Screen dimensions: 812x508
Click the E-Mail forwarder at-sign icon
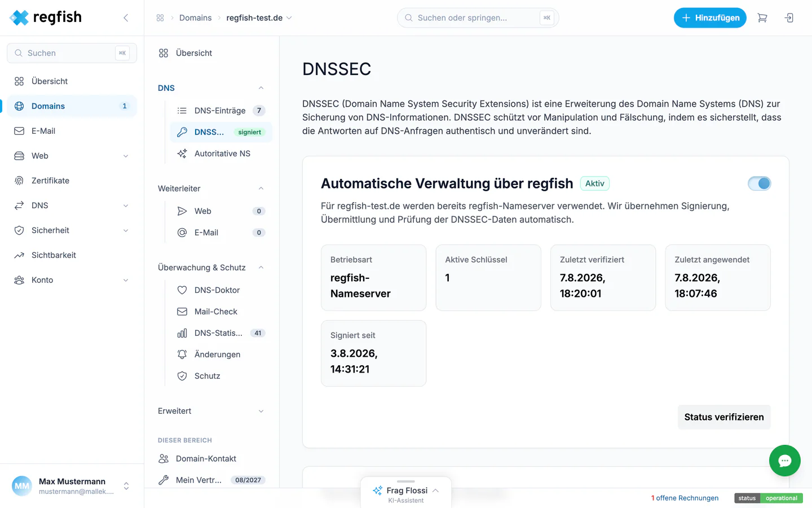pyautogui.click(x=182, y=233)
